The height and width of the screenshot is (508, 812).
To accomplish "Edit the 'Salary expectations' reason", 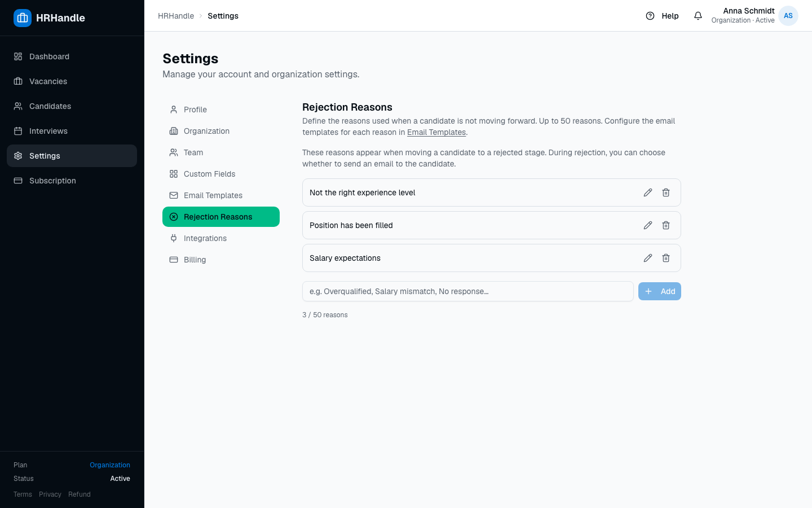I will click(648, 258).
